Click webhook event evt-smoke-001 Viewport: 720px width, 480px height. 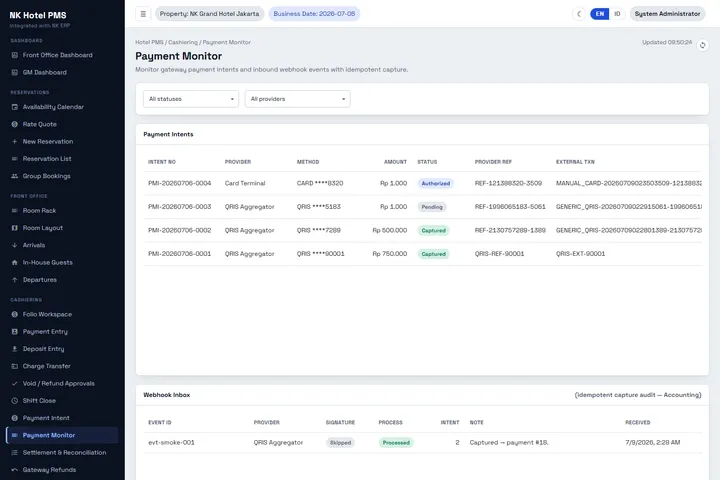coord(171,443)
